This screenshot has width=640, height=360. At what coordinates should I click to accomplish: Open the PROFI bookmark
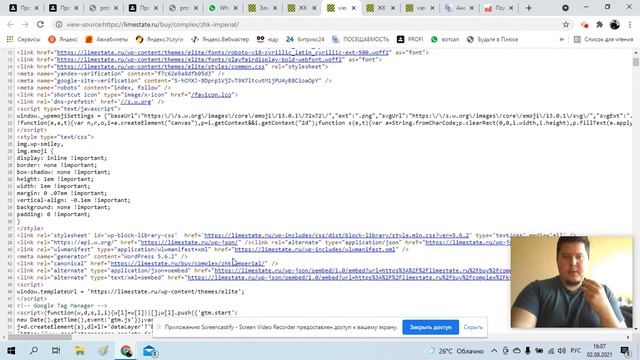click(410, 40)
